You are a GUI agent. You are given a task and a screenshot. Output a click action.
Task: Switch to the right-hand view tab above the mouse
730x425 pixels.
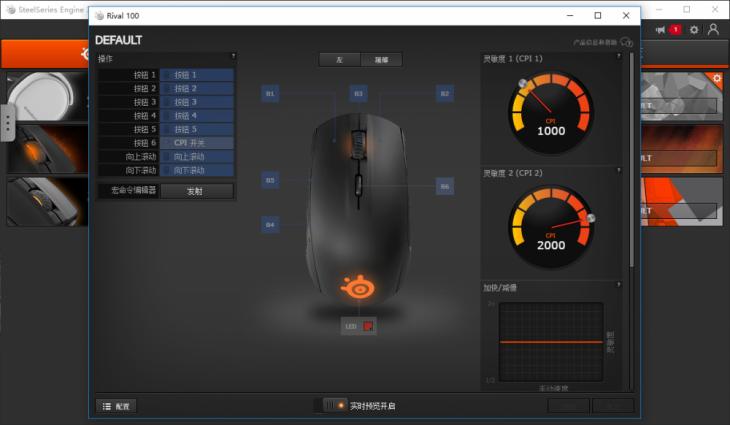point(381,60)
